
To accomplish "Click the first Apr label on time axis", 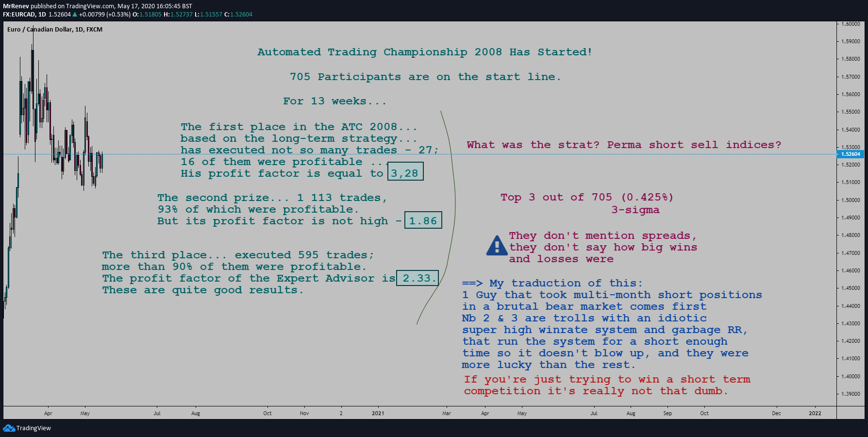I will 48,413.
